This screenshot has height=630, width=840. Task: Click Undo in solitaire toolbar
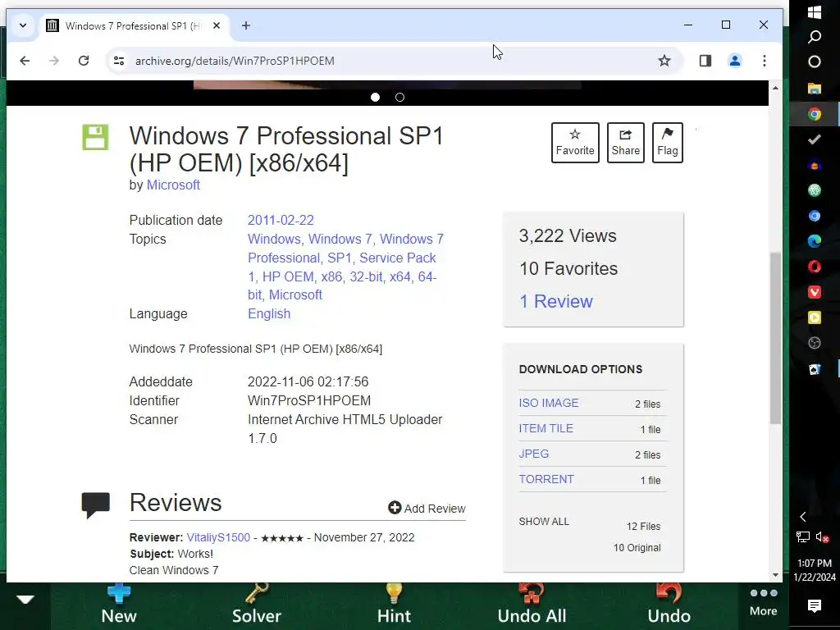pyautogui.click(x=669, y=605)
